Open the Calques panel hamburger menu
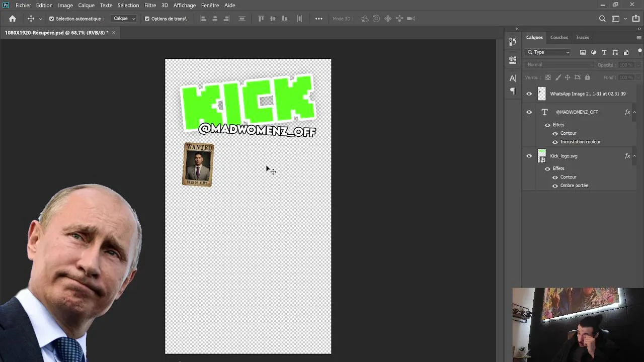 639,38
